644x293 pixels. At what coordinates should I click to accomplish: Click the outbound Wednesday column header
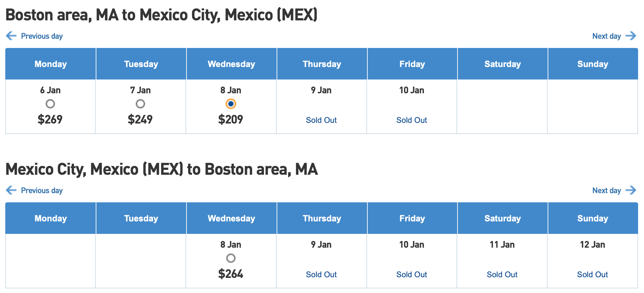point(231,64)
